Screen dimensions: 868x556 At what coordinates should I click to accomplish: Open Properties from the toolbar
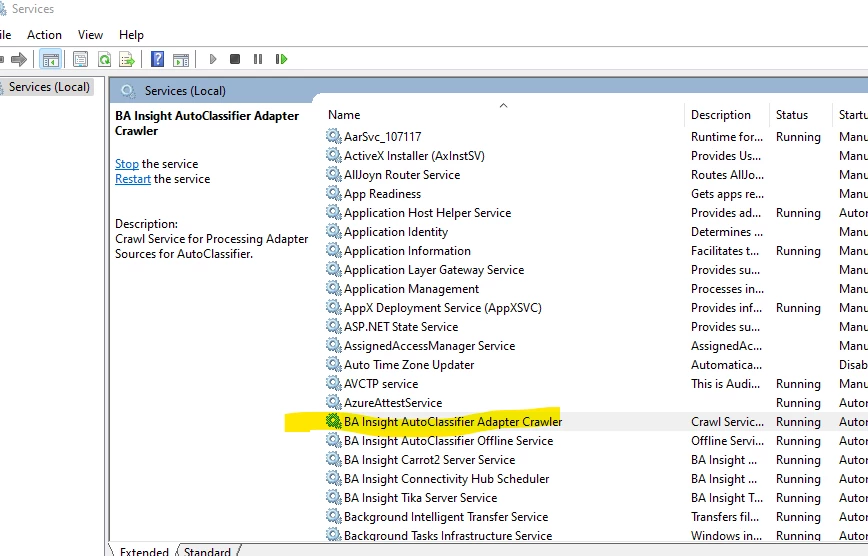(x=80, y=60)
